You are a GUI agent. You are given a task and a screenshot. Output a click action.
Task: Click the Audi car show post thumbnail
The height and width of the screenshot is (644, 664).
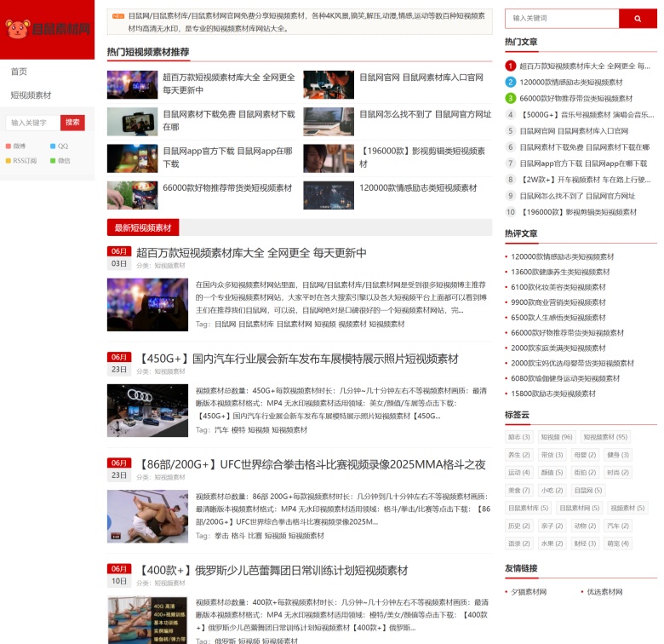coord(147,410)
